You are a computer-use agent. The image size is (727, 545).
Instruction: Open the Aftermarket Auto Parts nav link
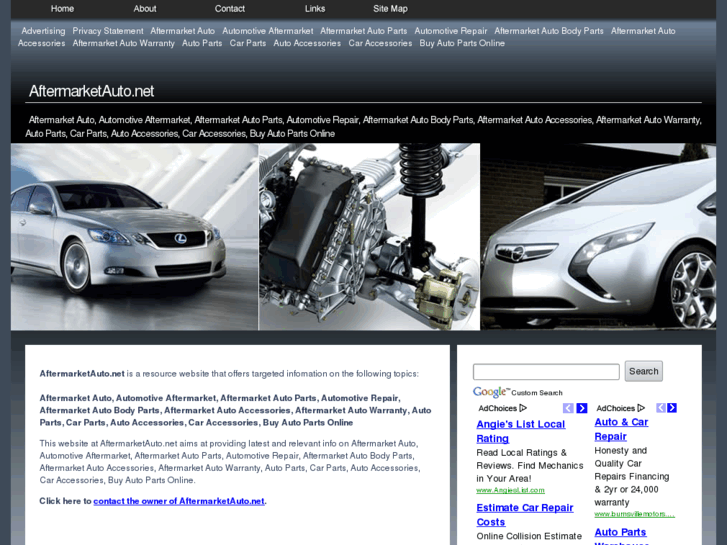click(x=364, y=31)
